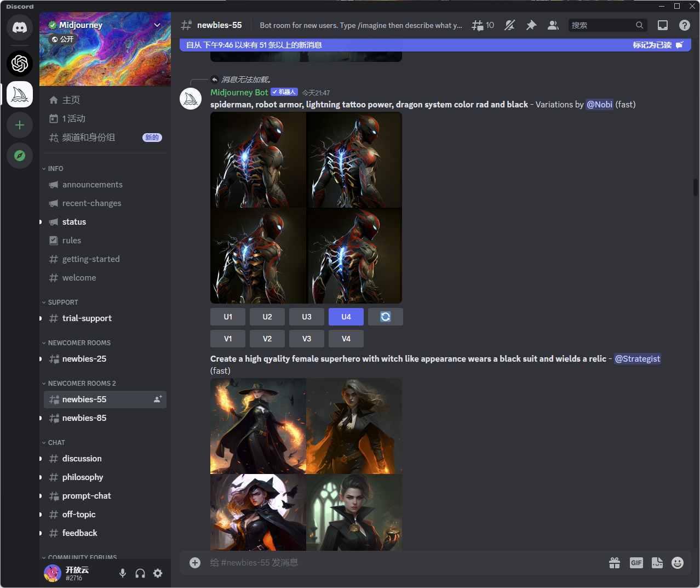Image resolution: width=700 pixels, height=588 pixels.
Task: Open status channel
Action: tap(105, 222)
